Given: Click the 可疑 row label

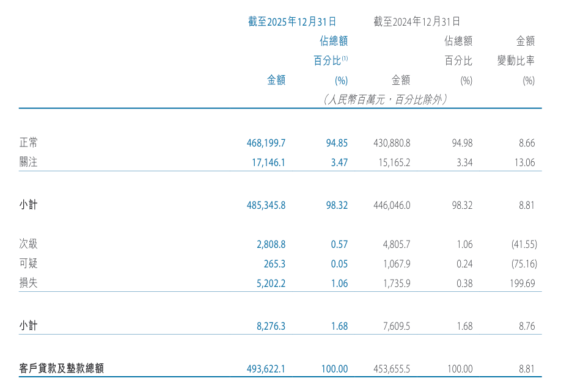Looking at the screenshot, I should click(x=28, y=263).
